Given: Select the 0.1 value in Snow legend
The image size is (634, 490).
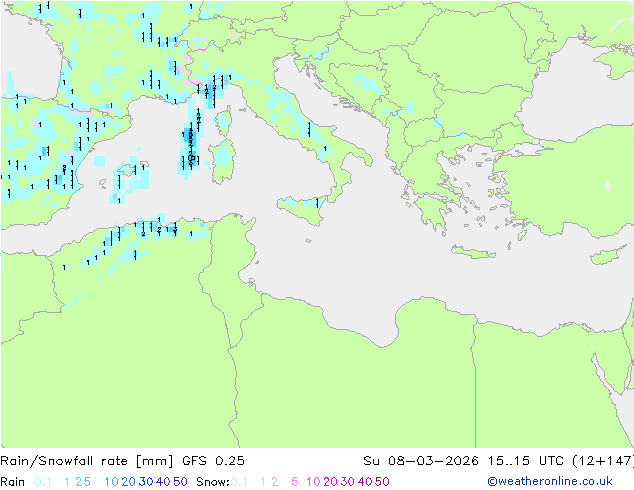Looking at the screenshot, I should 239,482.
